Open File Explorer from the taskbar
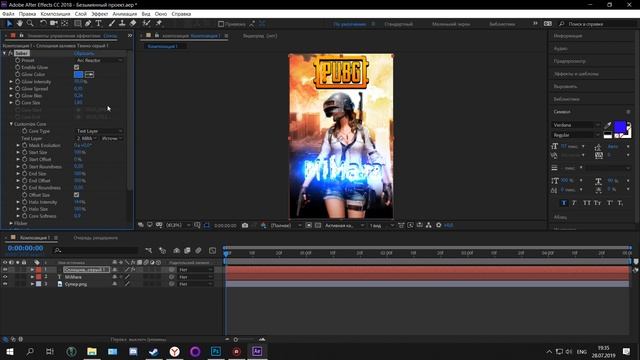The height and width of the screenshot is (360, 640). click(92, 351)
